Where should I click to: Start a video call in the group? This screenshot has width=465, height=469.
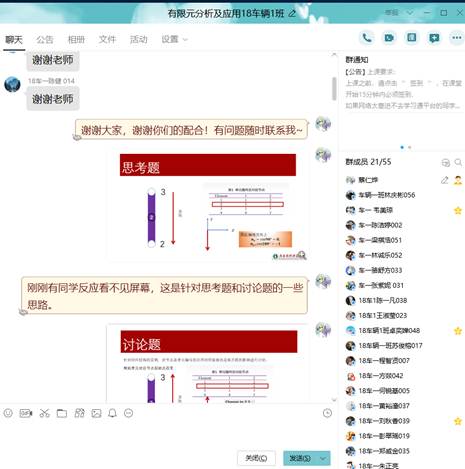click(389, 38)
